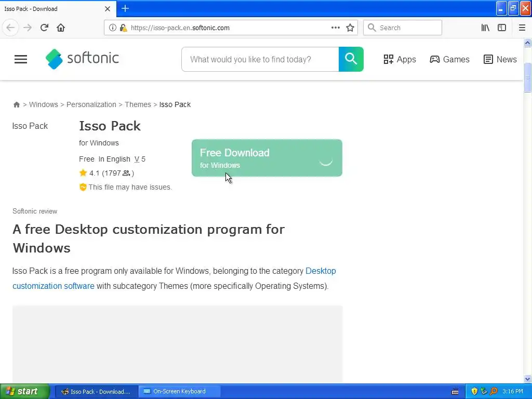Reload the current page

click(45, 28)
